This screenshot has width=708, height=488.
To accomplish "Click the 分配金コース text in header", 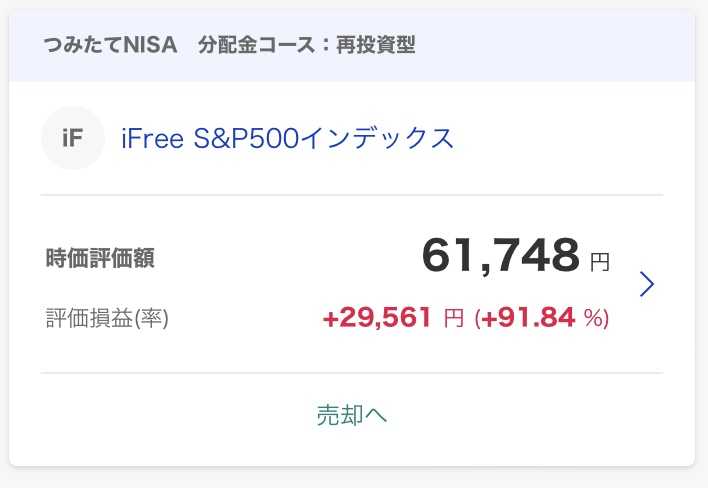I will tap(256, 45).
